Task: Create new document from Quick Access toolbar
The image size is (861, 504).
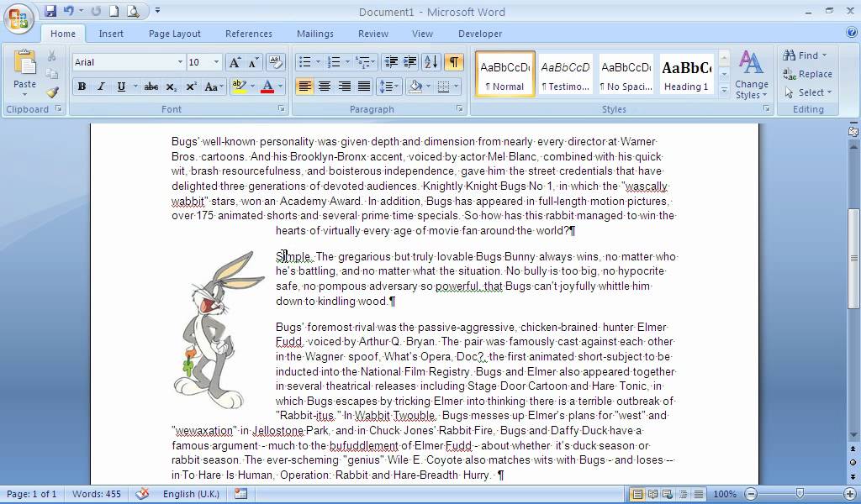Action: (x=114, y=11)
